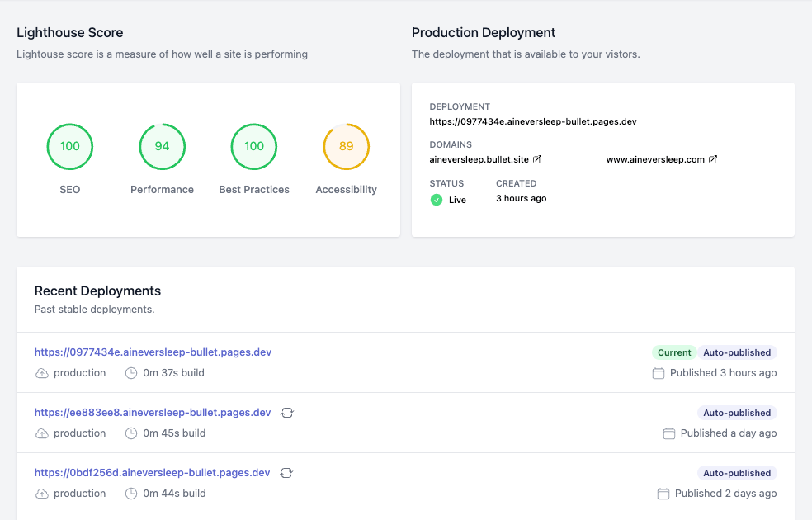Click the green Current badge
Viewport: 812px width, 520px height.
tap(674, 352)
